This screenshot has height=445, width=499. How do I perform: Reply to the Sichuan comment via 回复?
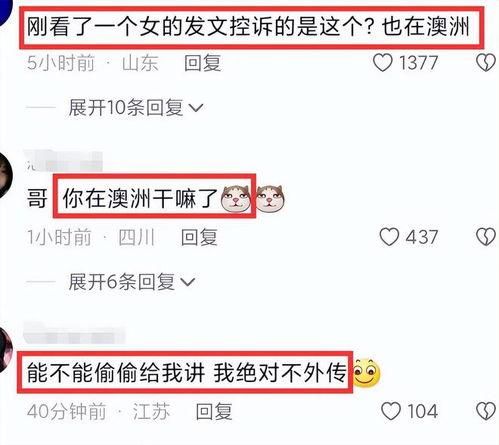click(x=199, y=237)
